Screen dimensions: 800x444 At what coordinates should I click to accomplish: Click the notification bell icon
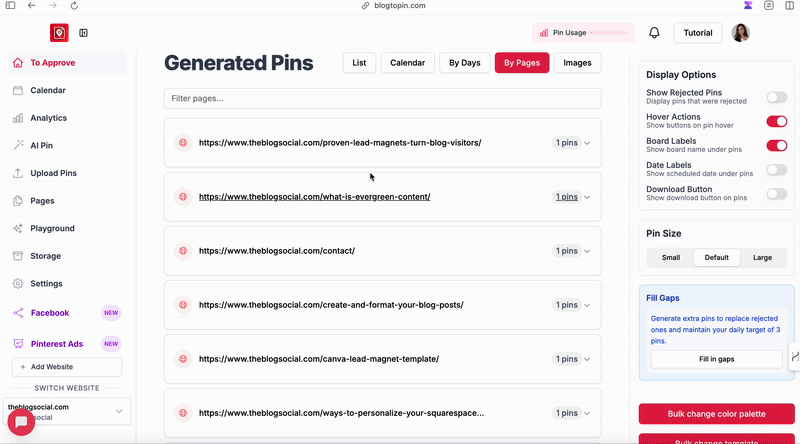pos(655,33)
